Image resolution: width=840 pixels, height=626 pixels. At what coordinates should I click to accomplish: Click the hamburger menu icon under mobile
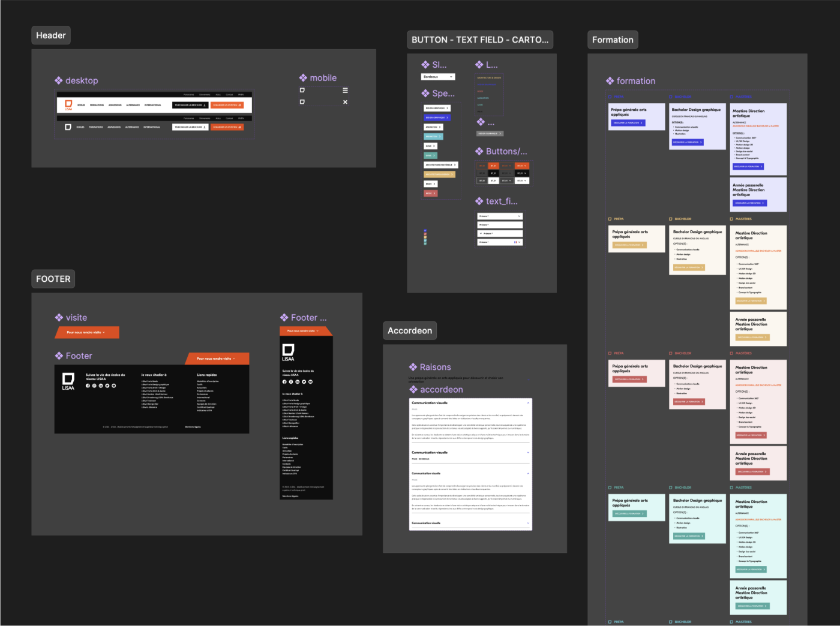tap(345, 91)
